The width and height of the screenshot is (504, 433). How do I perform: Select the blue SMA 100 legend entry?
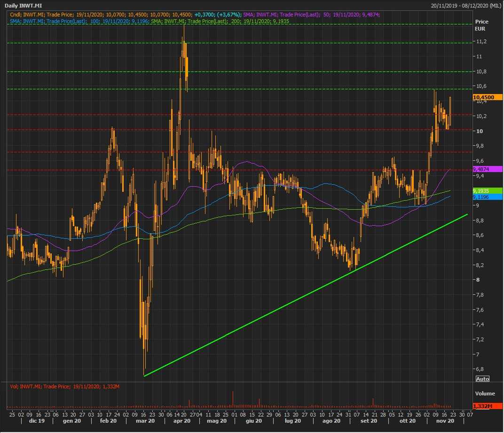(x=79, y=21)
